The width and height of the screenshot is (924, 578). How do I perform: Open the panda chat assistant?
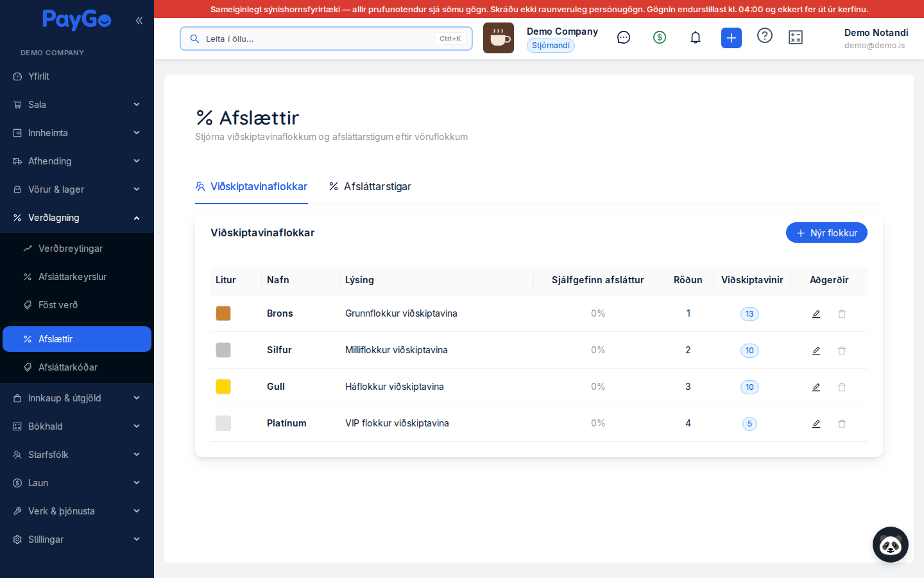[891, 545]
